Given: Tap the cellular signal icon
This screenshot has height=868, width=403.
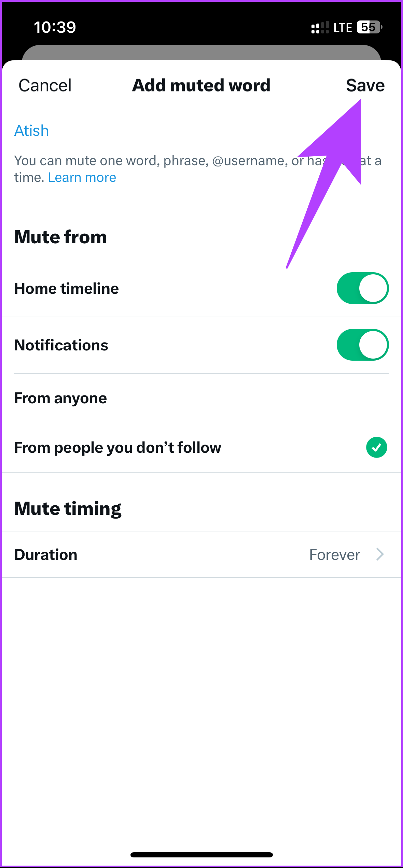Looking at the screenshot, I should click(x=320, y=27).
